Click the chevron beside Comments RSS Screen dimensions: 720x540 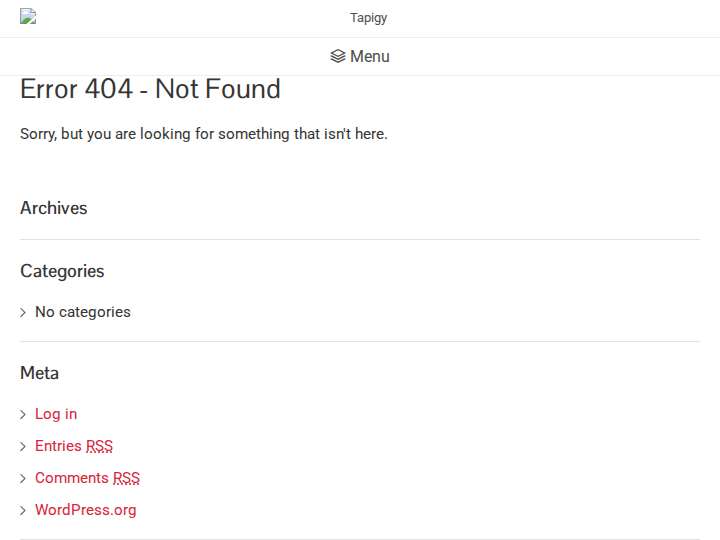click(x=23, y=478)
